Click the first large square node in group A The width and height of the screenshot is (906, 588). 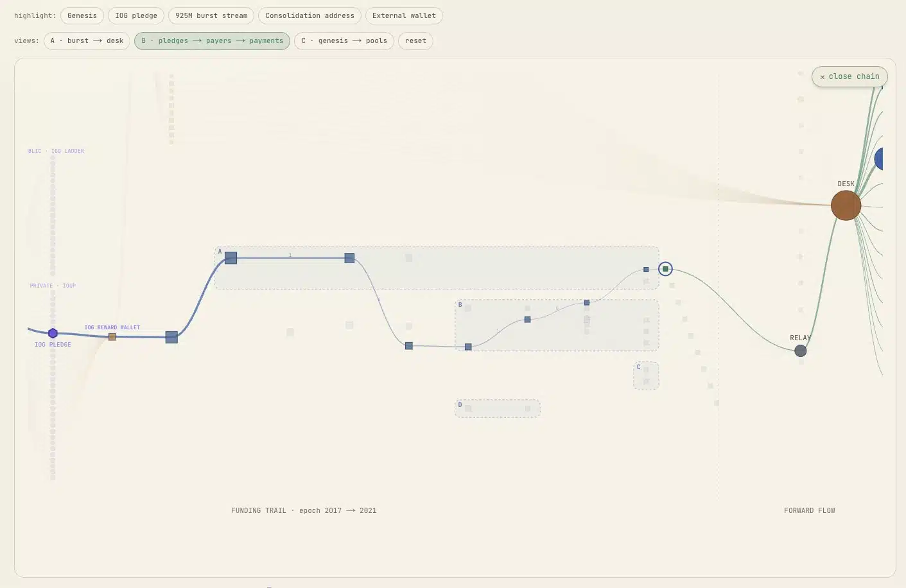pyautogui.click(x=231, y=257)
